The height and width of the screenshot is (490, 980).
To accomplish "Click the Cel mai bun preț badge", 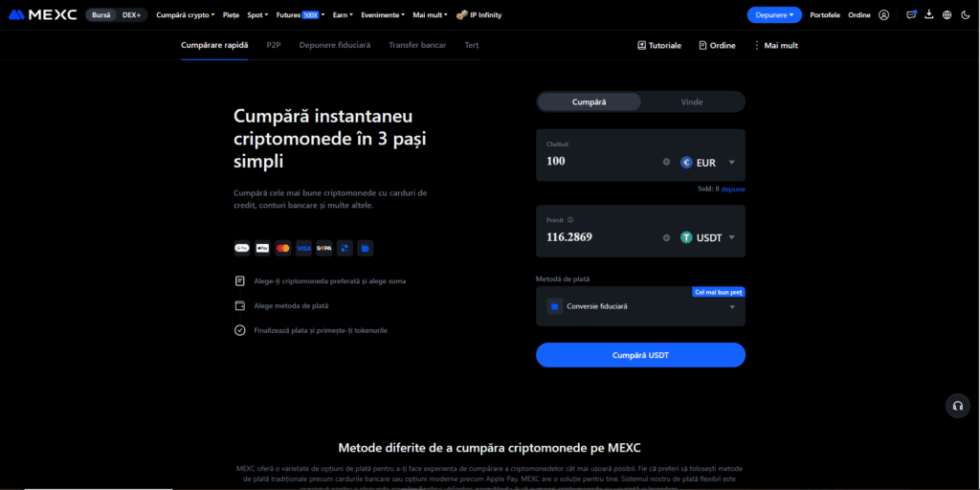I will (x=719, y=292).
